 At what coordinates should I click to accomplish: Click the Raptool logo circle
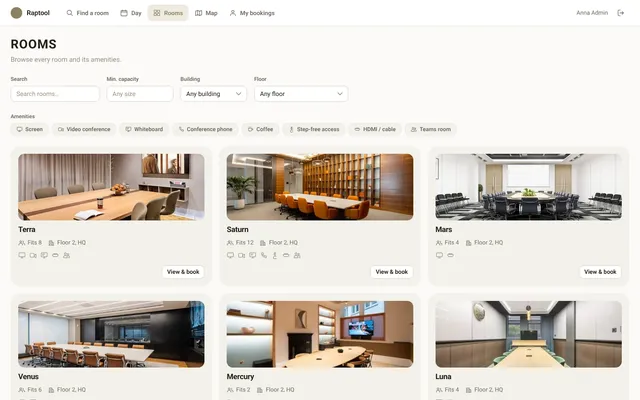(x=16, y=13)
